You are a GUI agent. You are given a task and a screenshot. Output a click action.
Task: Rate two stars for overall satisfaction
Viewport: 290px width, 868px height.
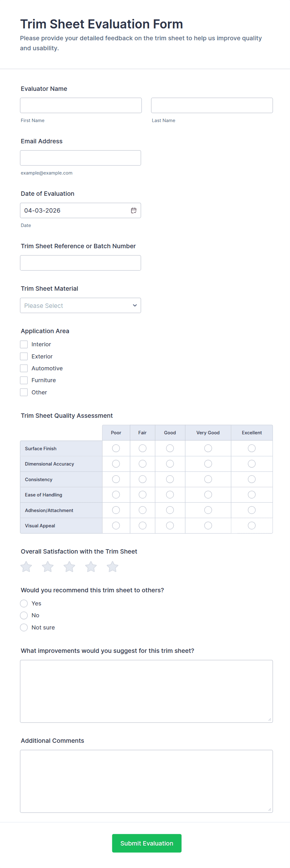pyautogui.click(x=48, y=567)
